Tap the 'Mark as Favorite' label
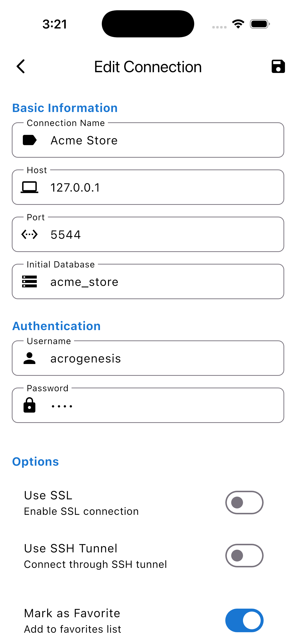The height and width of the screenshot is (644, 296). pos(72,613)
